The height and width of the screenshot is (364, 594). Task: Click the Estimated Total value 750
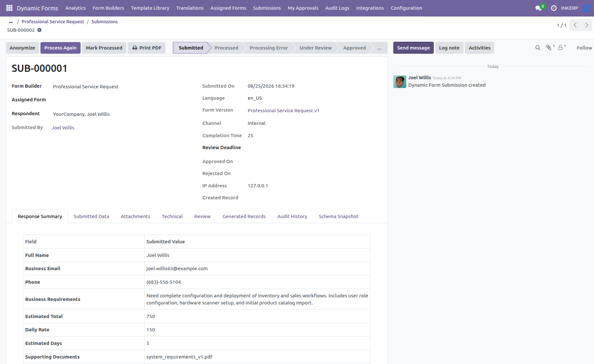pyautogui.click(x=151, y=316)
